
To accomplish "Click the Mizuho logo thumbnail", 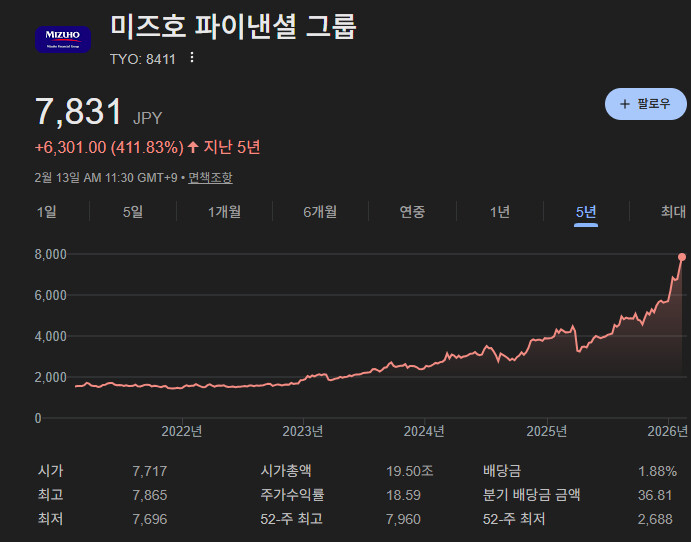I will point(63,40).
